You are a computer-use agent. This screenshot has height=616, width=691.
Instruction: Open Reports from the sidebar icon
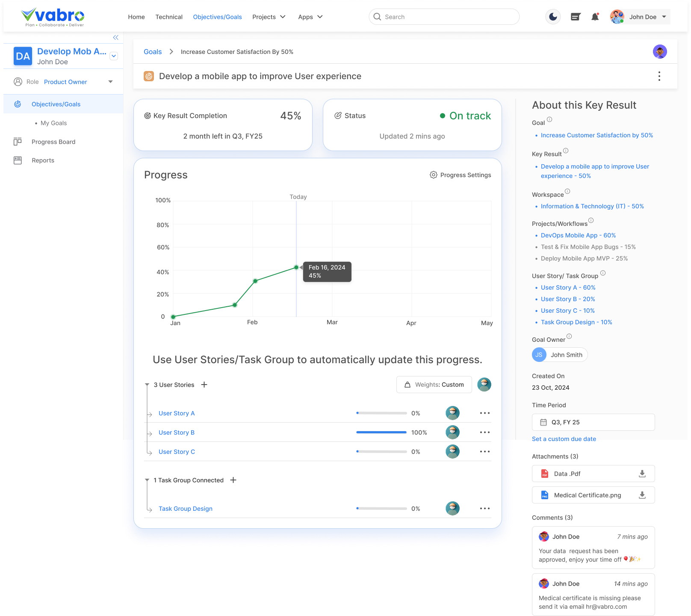click(x=18, y=160)
